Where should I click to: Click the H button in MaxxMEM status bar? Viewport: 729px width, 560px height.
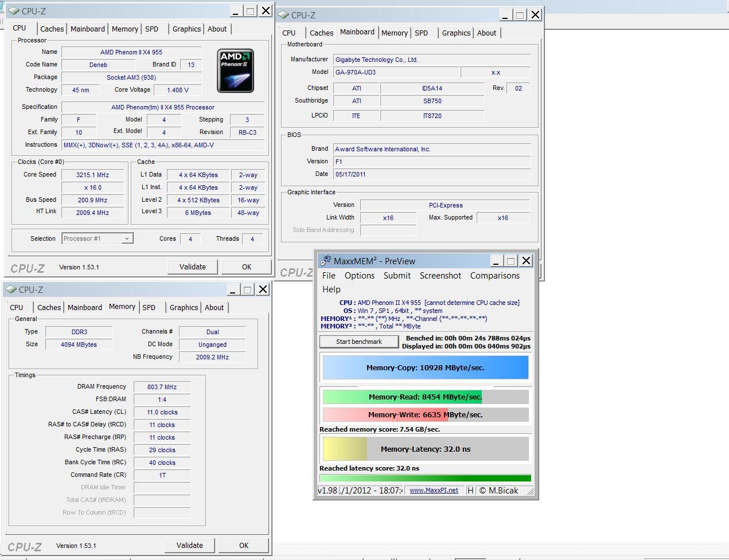tap(470, 490)
